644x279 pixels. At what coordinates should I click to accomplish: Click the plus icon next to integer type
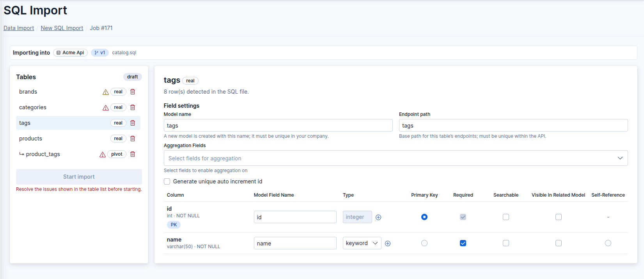pyautogui.click(x=378, y=217)
